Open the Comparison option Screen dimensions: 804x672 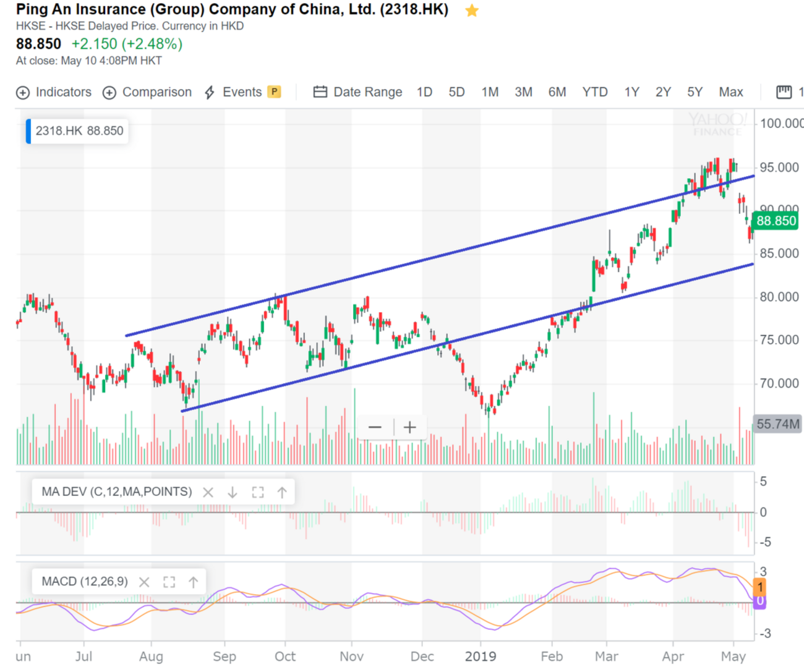point(147,92)
